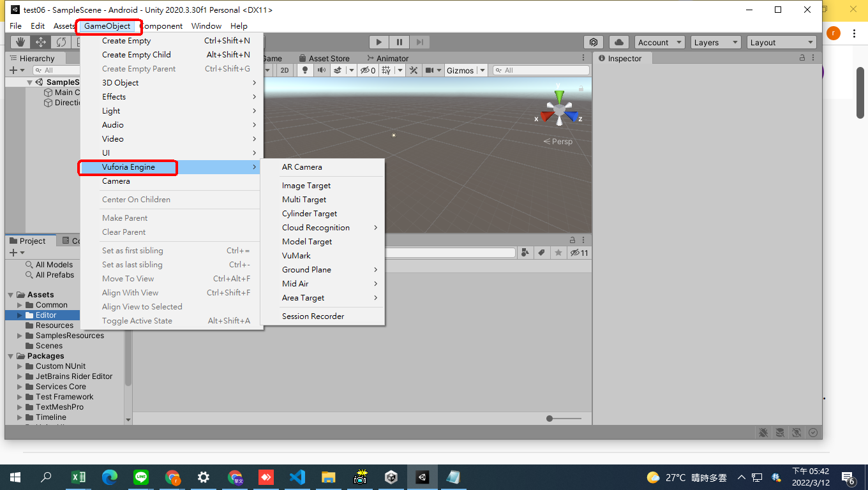Choose Cylinder Target in the submenu
868x490 pixels.
(x=322, y=214)
